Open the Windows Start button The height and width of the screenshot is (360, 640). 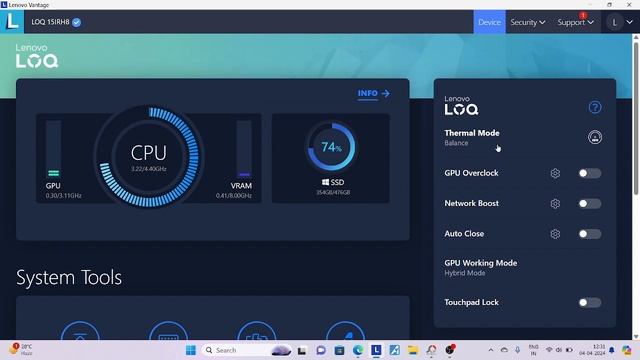click(x=191, y=350)
